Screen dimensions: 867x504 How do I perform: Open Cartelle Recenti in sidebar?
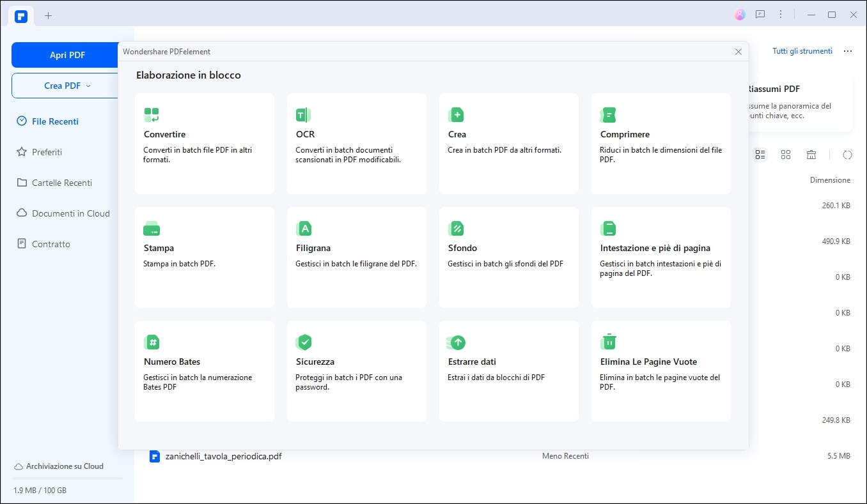pyautogui.click(x=55, y=183)
